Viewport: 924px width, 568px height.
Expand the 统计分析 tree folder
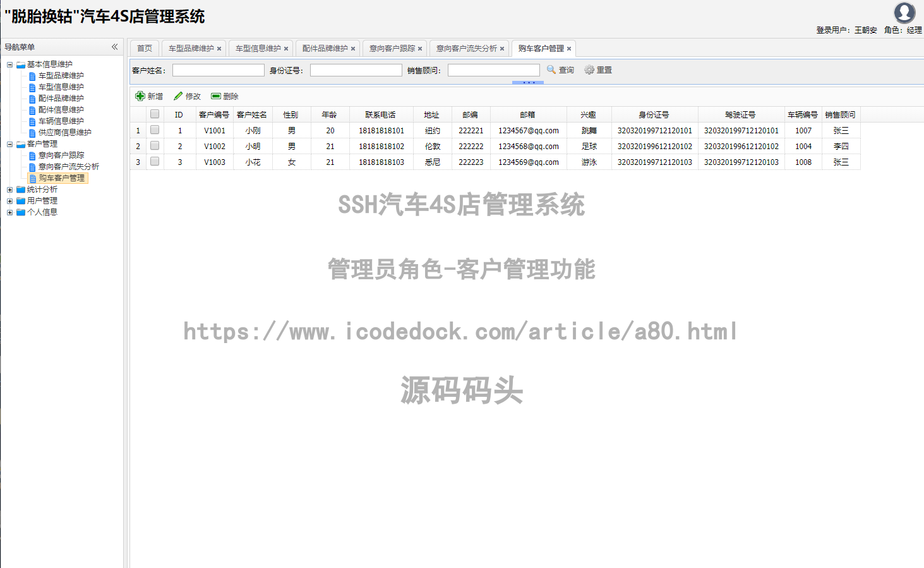[9, 190]
